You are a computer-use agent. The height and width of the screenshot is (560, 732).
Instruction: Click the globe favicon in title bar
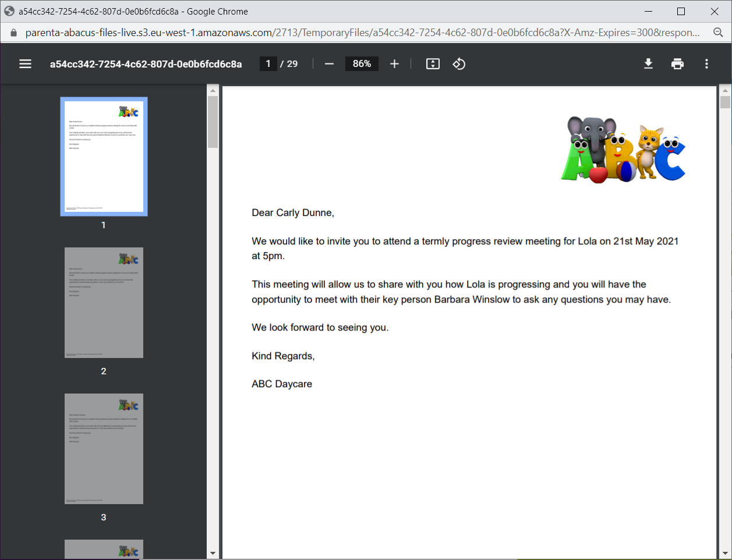pos(9,11)
